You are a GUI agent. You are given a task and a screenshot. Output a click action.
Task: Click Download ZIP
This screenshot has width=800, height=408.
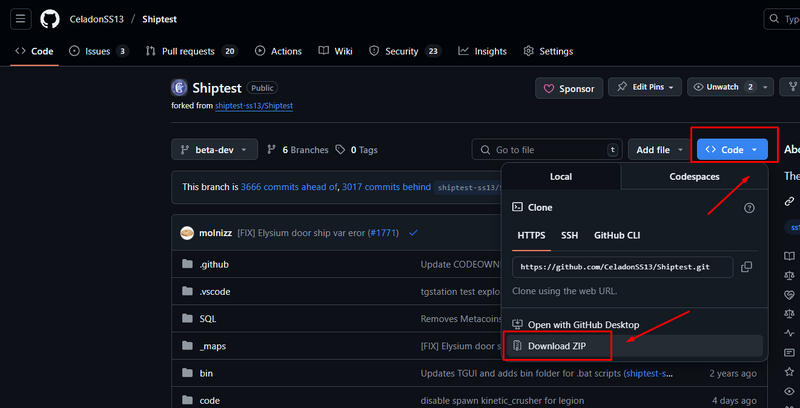[556, 346]
